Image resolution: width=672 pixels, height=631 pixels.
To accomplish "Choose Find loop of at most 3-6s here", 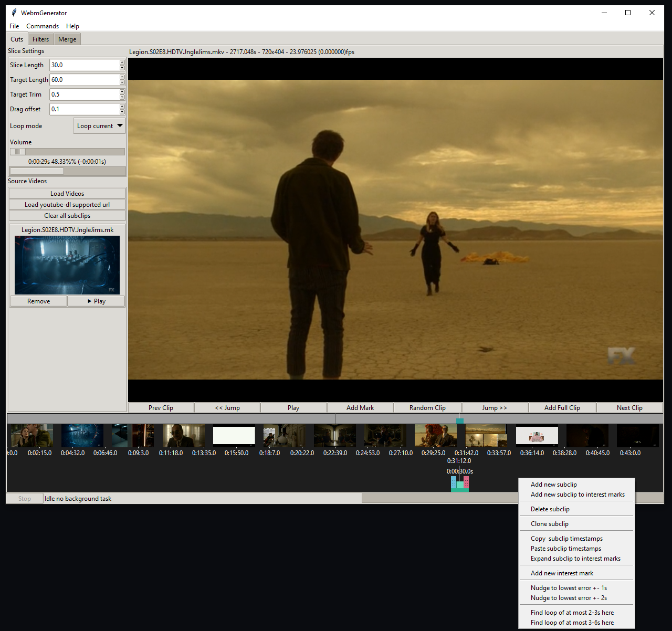I will tap(576, 623).
